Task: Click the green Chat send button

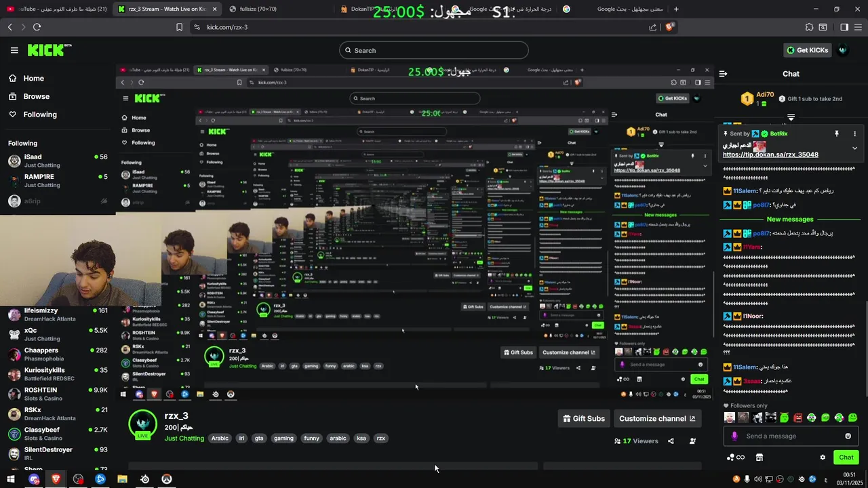Action: [846, 457]
